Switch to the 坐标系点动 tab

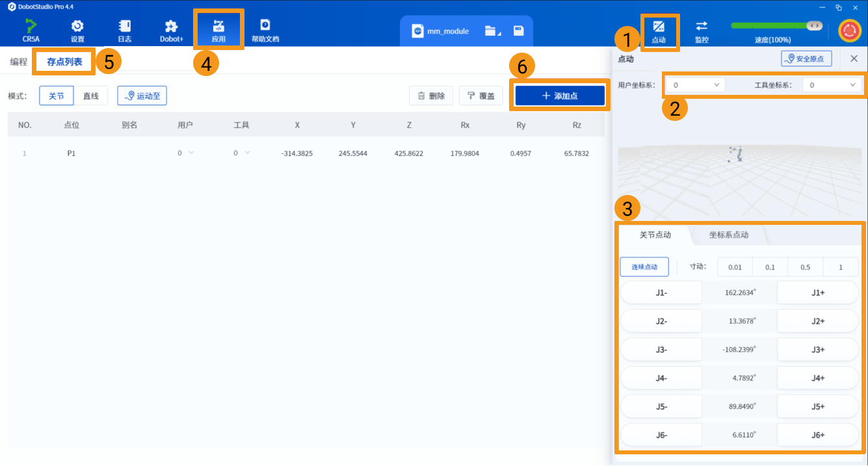pos(728,235)
